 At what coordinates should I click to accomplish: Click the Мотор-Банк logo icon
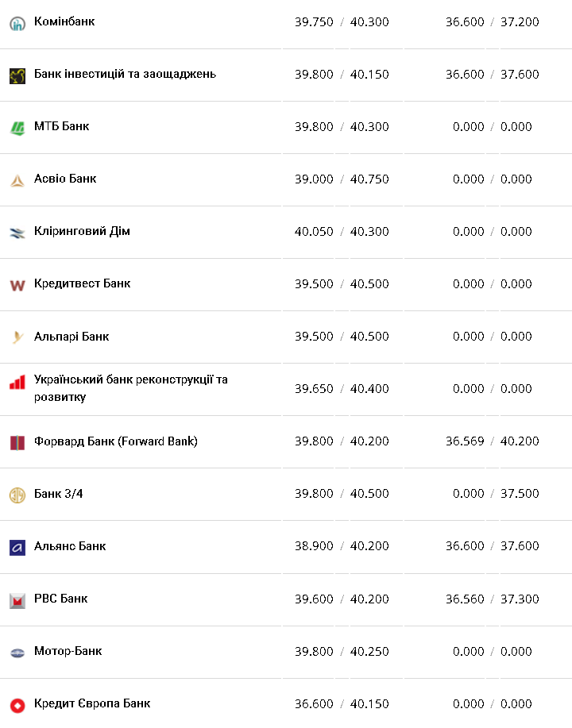pyautogui.click(x=17, y=653)
